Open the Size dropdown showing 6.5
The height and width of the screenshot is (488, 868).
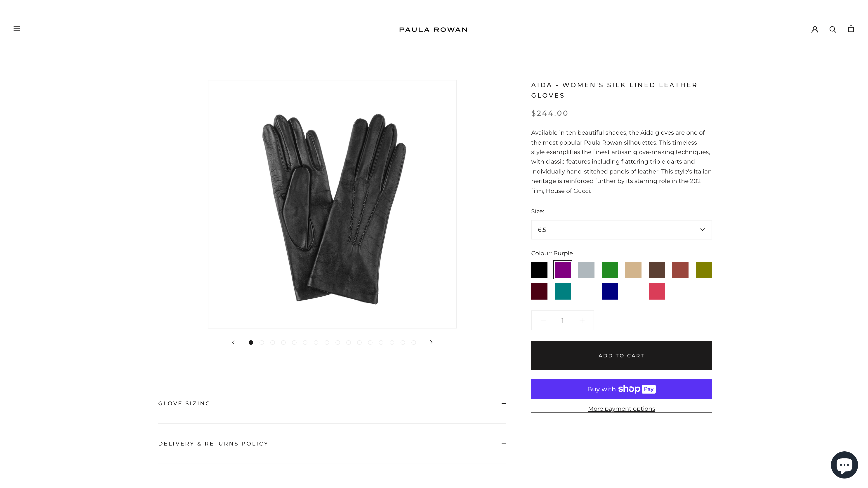point(621,230)
